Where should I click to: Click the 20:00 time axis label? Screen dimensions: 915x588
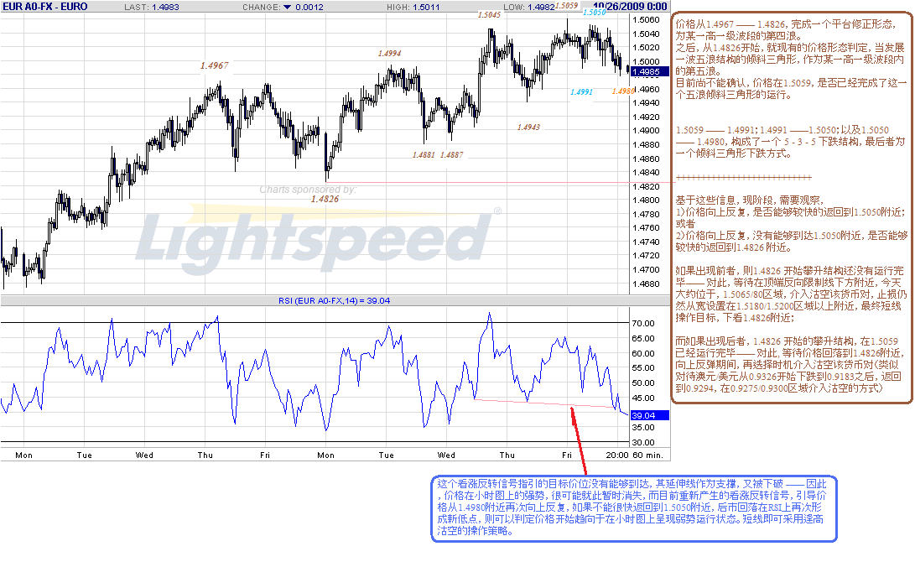tap(617, 455)
